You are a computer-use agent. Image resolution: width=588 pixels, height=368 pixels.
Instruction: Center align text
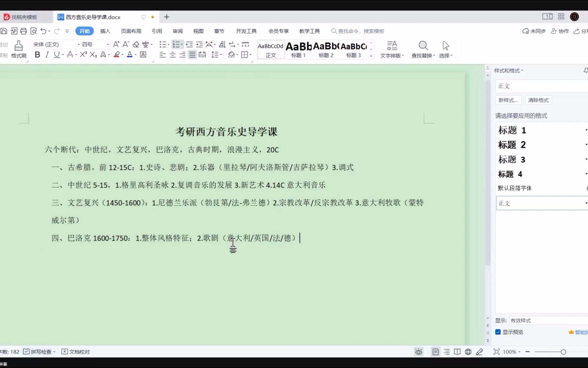(x=173, y=54)
